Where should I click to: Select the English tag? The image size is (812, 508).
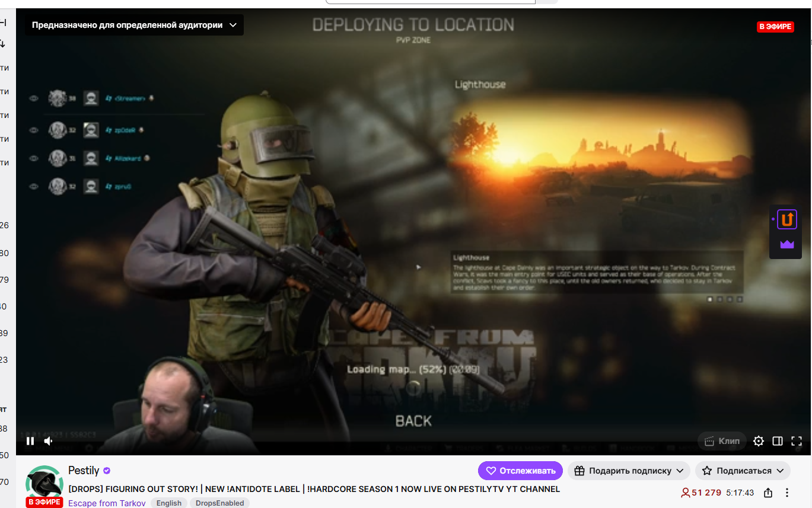tap(169, 503)
